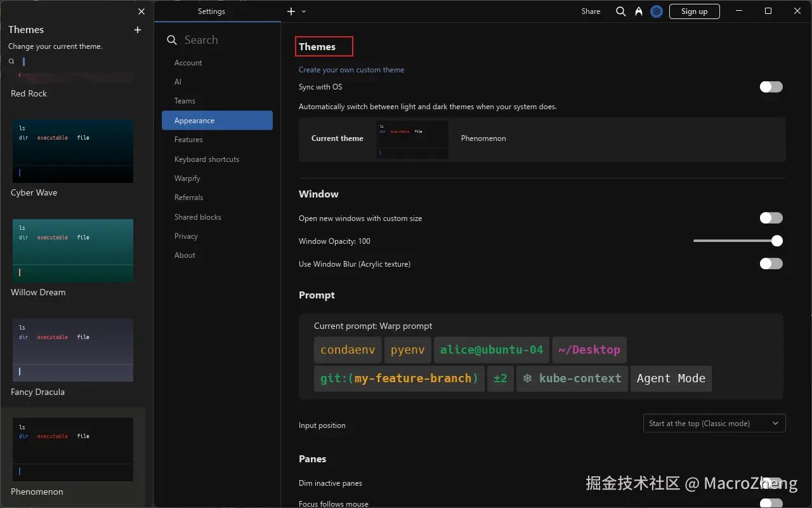
Task: Click the ±2 prompt chip
Action: (501, 378)
